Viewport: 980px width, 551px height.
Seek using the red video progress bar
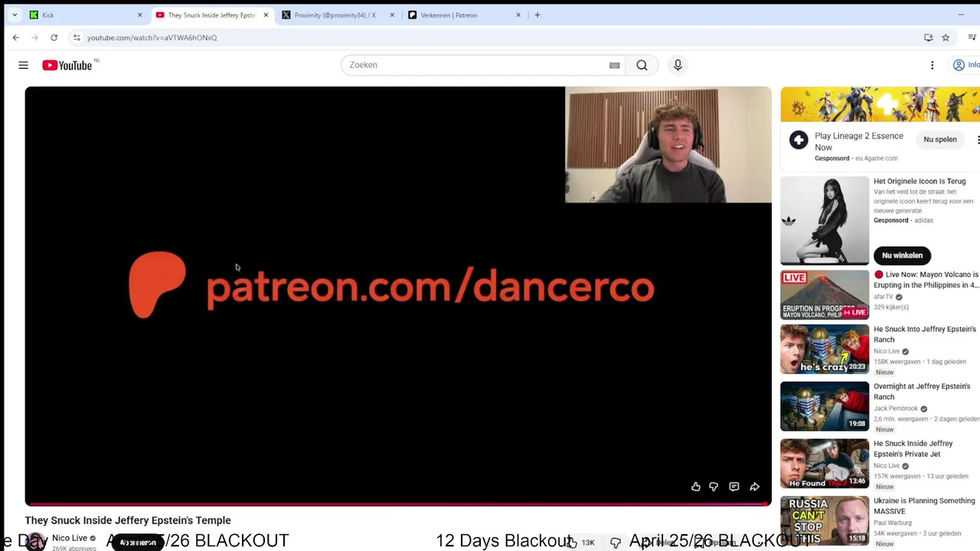coord(398,504)
